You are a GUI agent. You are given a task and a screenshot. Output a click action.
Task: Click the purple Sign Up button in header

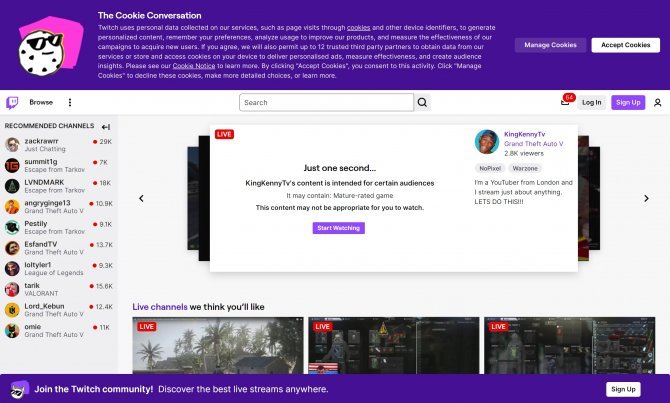coord(628,103)
